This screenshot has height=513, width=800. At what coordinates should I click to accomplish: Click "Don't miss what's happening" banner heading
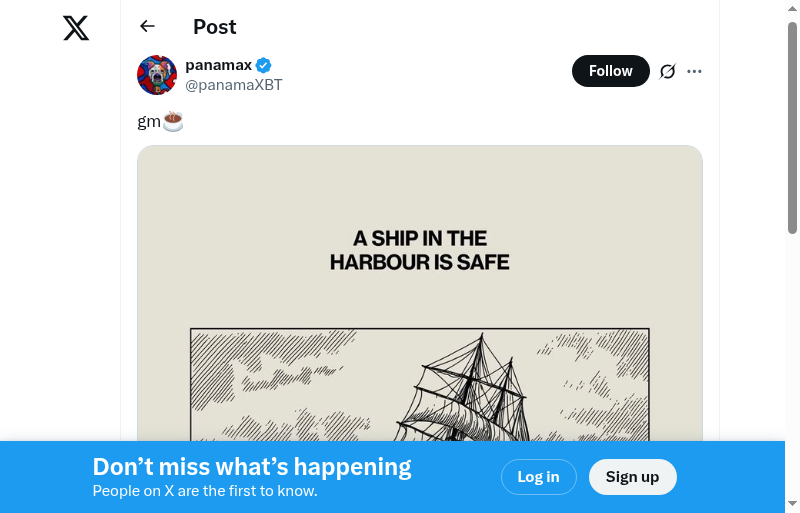coord(252,466)
